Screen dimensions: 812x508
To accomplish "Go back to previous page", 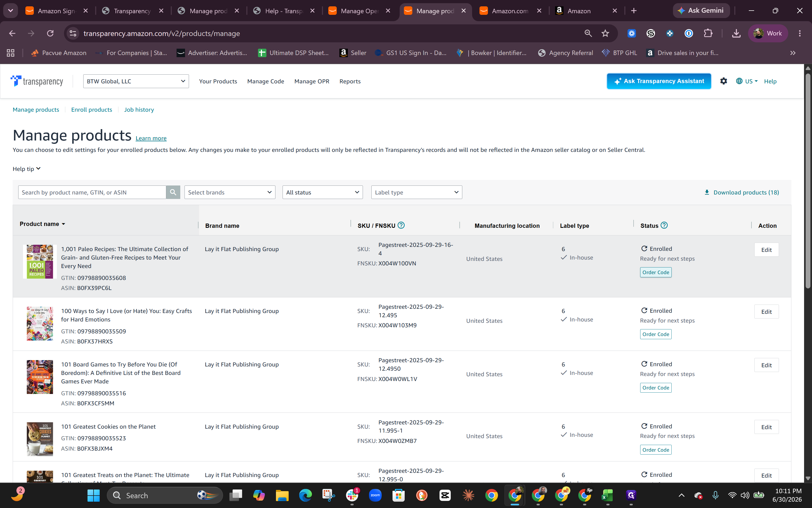I will click(12, 33).
